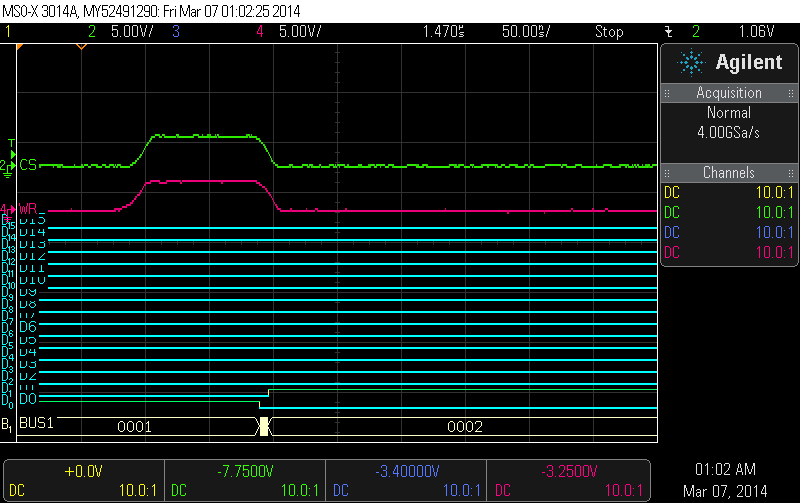The image size is (800, 503).
Task: Select the yellow channel 1 indicator
Action: [x=8, y=32]
